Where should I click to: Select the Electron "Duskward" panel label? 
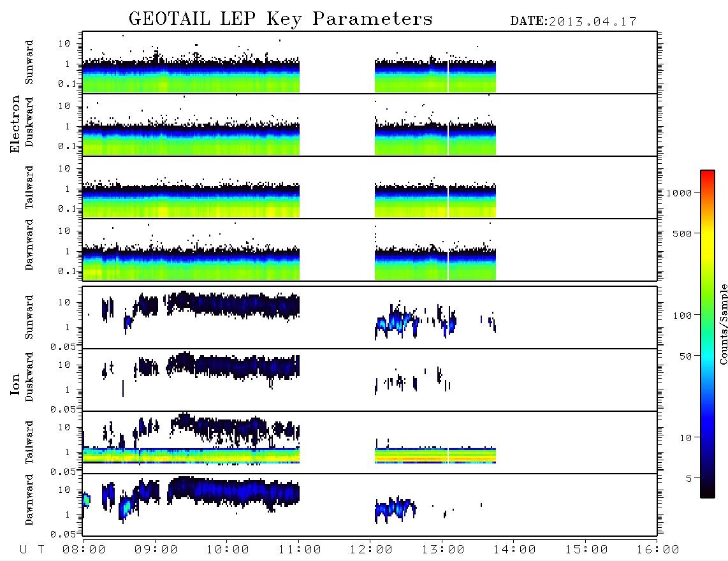click(x=29, y=122)
